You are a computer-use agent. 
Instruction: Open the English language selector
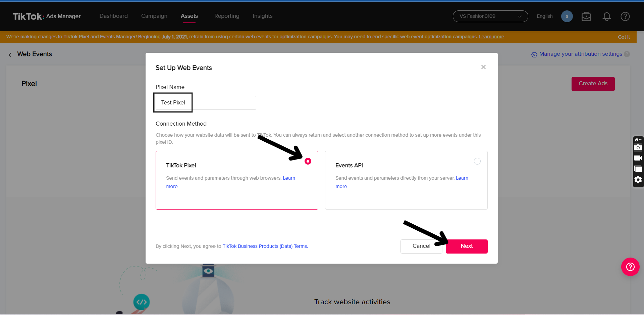click(544, 16)
